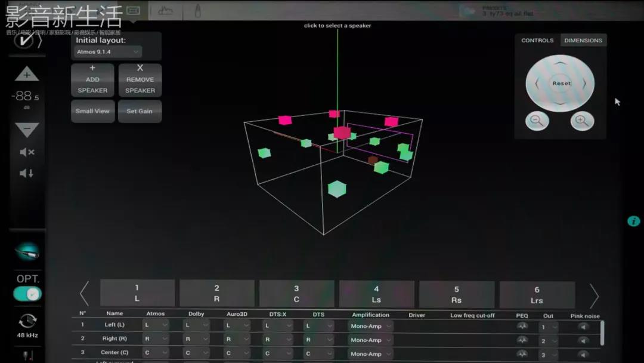Rotate view up on navigation pad

coord(560,63)
